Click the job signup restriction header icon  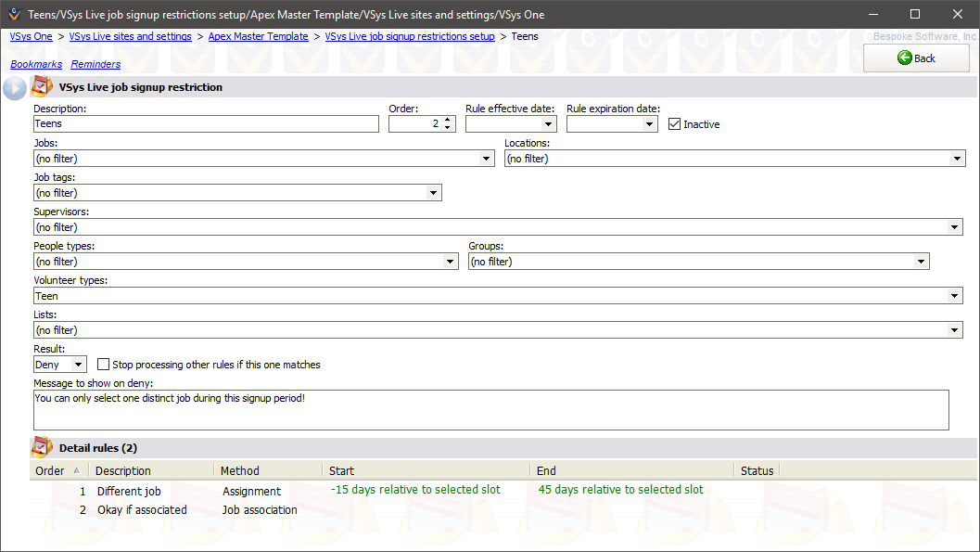pos(42,87)
